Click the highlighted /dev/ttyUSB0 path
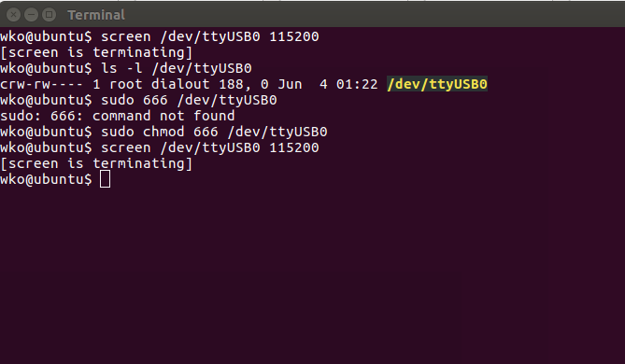Viewport: 625px width, 364px height. tap(437, 84)
